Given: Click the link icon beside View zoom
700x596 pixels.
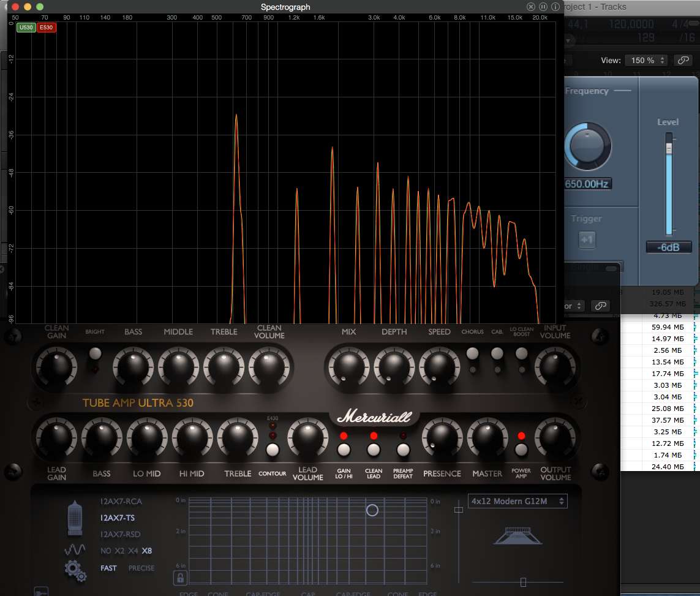Looking at the screenshot, I should point(683,60).
